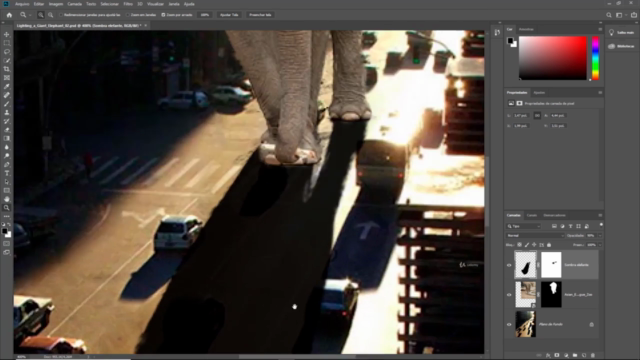Choose the Zoom Out magnifier option
The width and height of the screenshot is (640, 360).
click(51, 15)
